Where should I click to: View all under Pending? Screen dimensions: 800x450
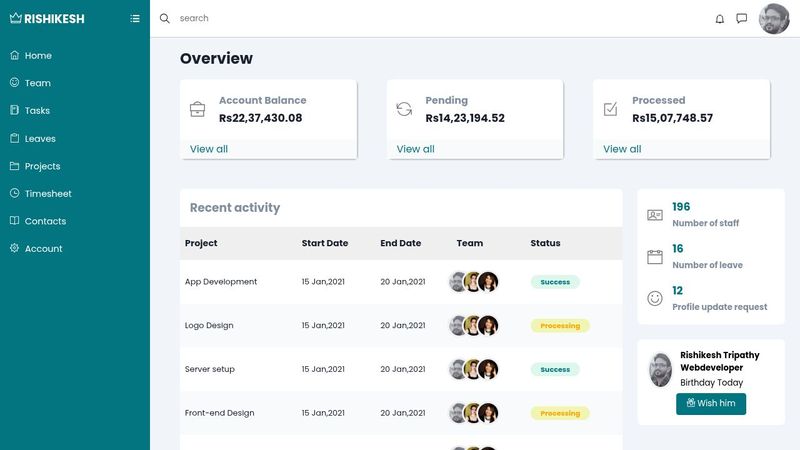click(415, 149)
